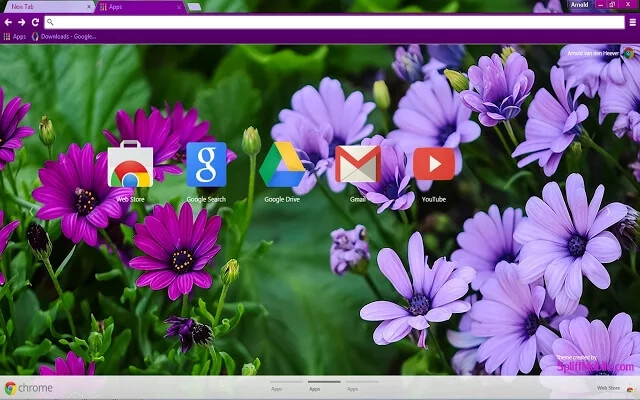Screen dimensions: 640x400
Task: Open the Web Store link in bottom bar
Action: [609, 388]
